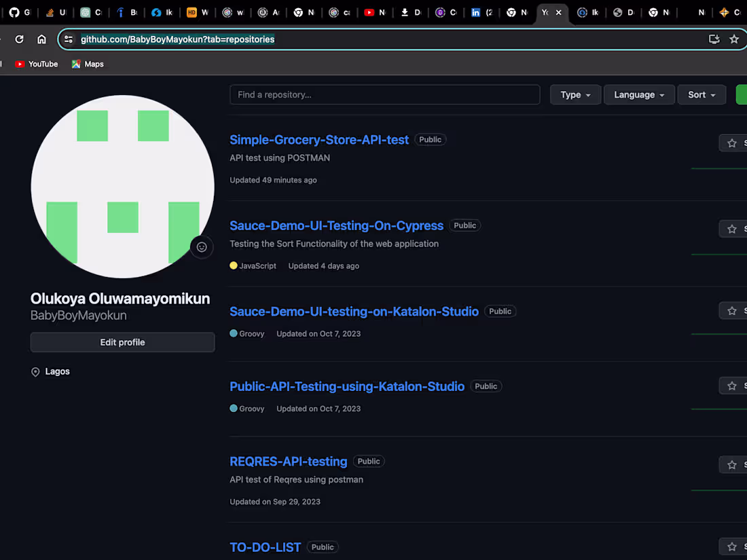Viewport: 747px width, 560px height.
Task: Click the browser address bar URL
Action: pyautogui.click(x=177, y=39)
